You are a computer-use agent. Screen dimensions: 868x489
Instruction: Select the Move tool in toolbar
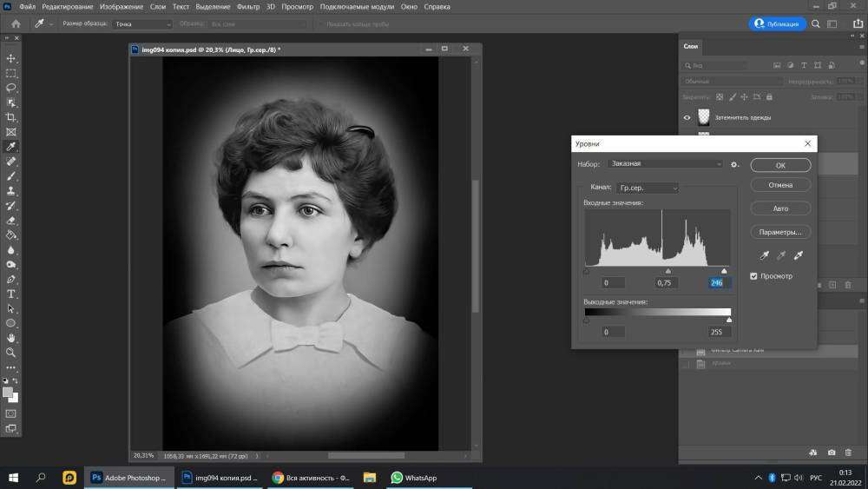pyautogui.click(x=11, y=58)
